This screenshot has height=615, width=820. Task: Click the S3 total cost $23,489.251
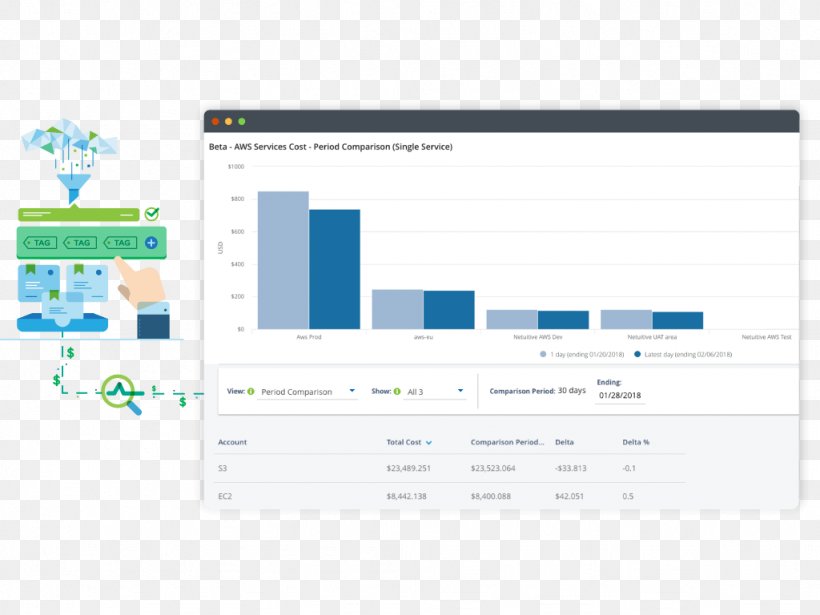(x=408, y=468)
